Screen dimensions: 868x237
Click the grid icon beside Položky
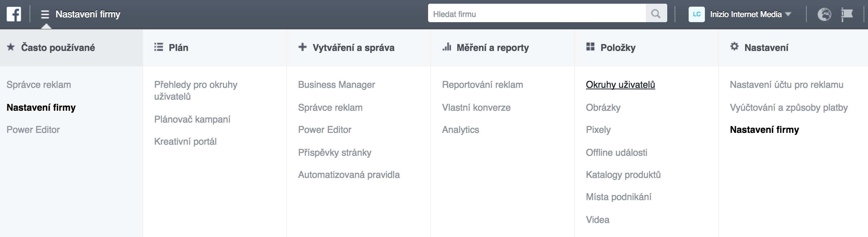[590, 47]
